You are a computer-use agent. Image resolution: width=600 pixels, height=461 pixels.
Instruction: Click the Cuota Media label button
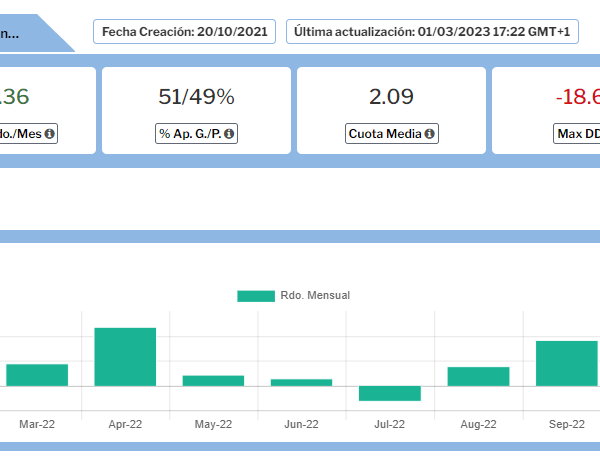tap(392, 134)
